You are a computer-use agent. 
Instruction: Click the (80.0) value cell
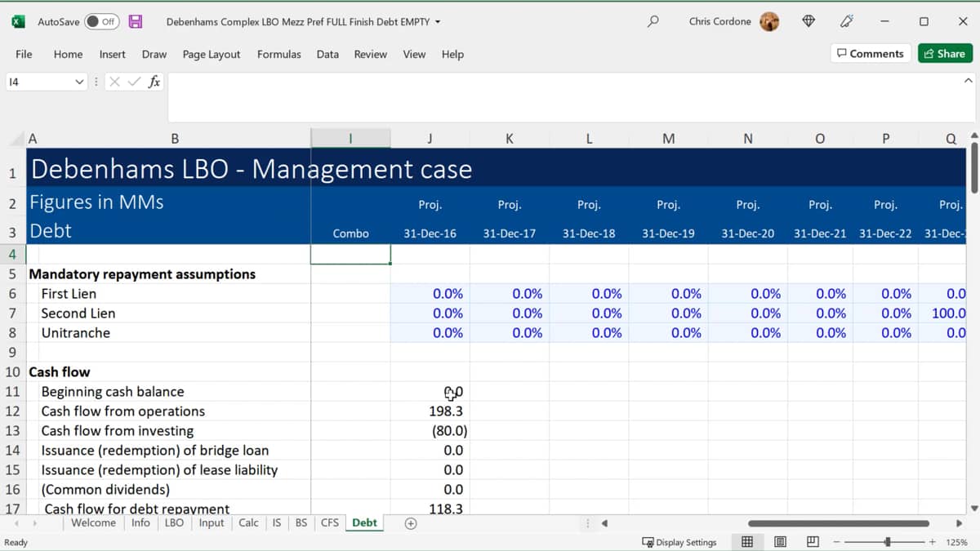point(430,431)
